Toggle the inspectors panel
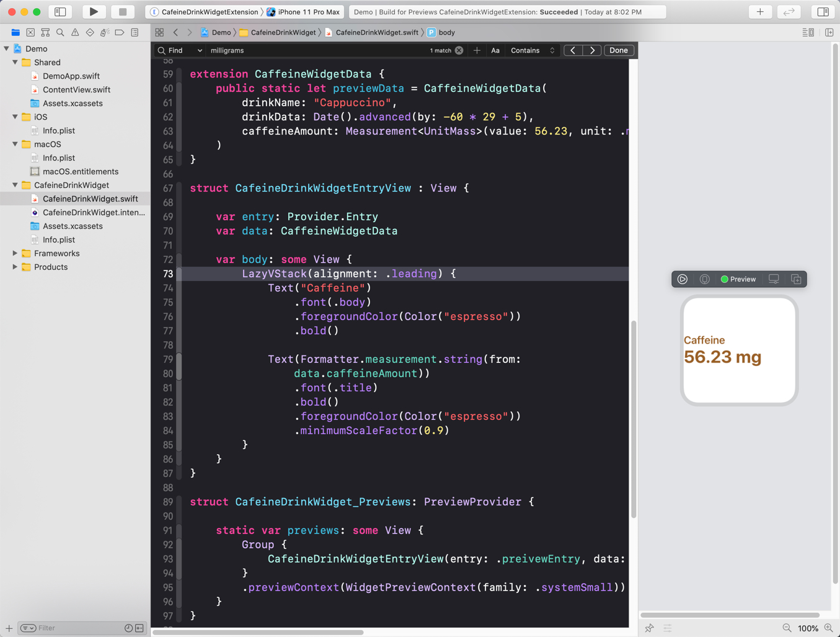840x637 pixels. coord(823,12)
